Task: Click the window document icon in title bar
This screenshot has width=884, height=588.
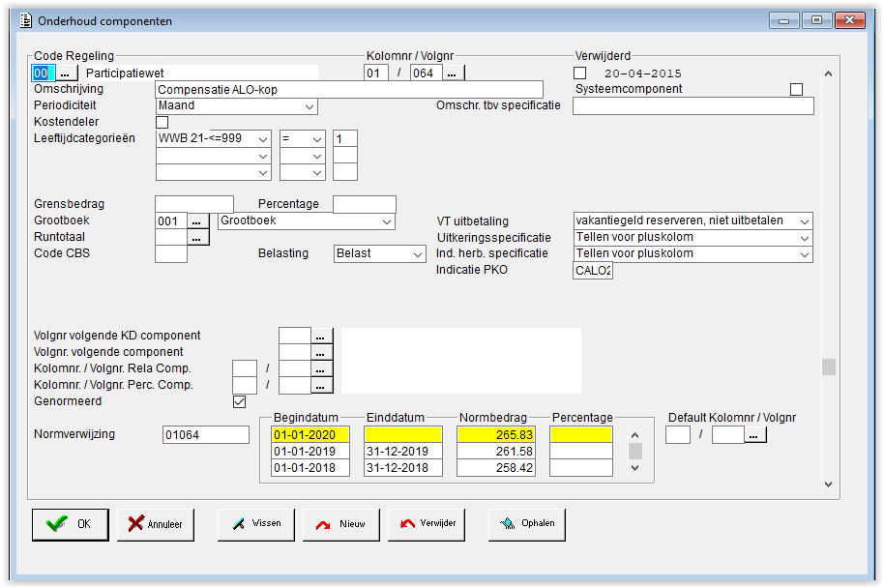Action: click(x=26, y=21)
